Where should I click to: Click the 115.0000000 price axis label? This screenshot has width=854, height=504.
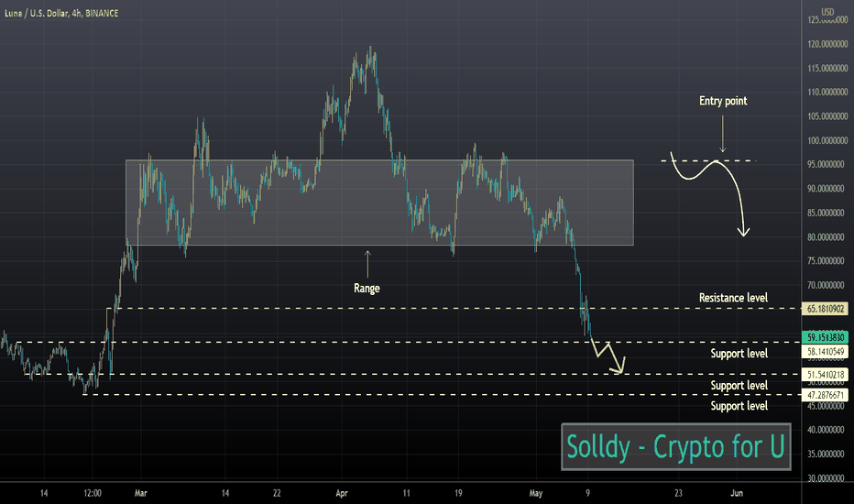coord(827,68)
